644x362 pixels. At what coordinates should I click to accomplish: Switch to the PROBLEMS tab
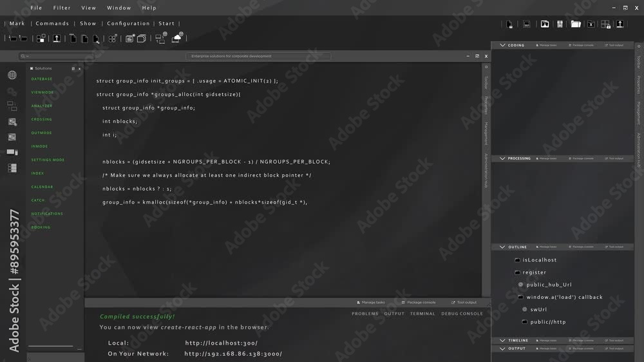click(365, 314)
